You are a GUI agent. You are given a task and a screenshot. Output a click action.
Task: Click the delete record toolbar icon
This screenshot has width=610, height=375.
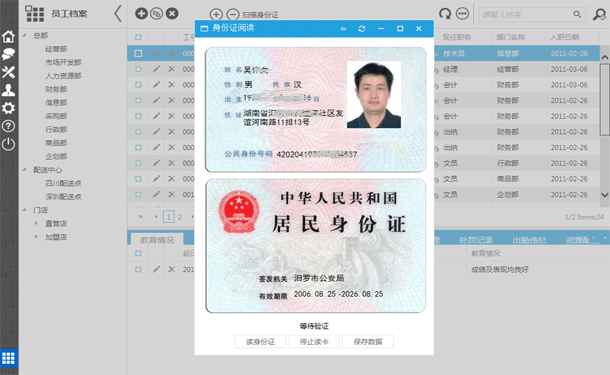tap(172, 14)
